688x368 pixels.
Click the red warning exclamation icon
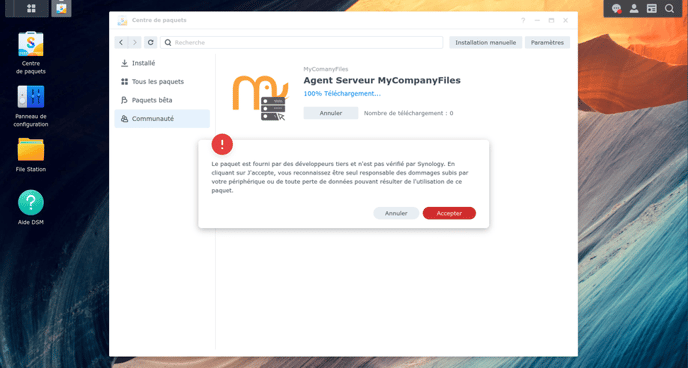coord(222,144)
